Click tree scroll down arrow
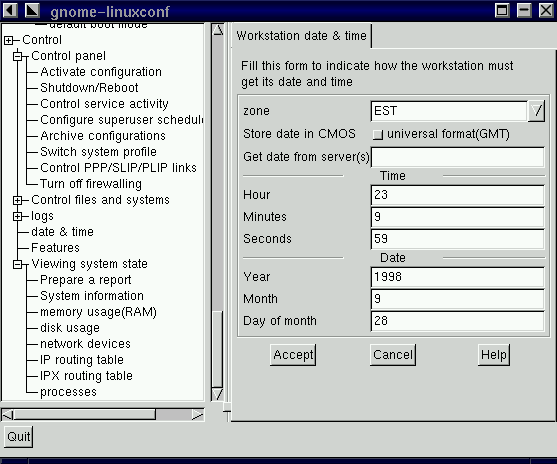The width and height of the screenshot is (557, 464). (217, 394)
